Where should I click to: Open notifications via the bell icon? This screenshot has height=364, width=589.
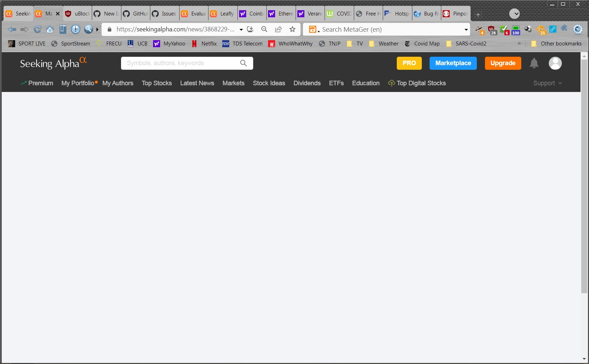pyautogui.click(x=534, y=63)
